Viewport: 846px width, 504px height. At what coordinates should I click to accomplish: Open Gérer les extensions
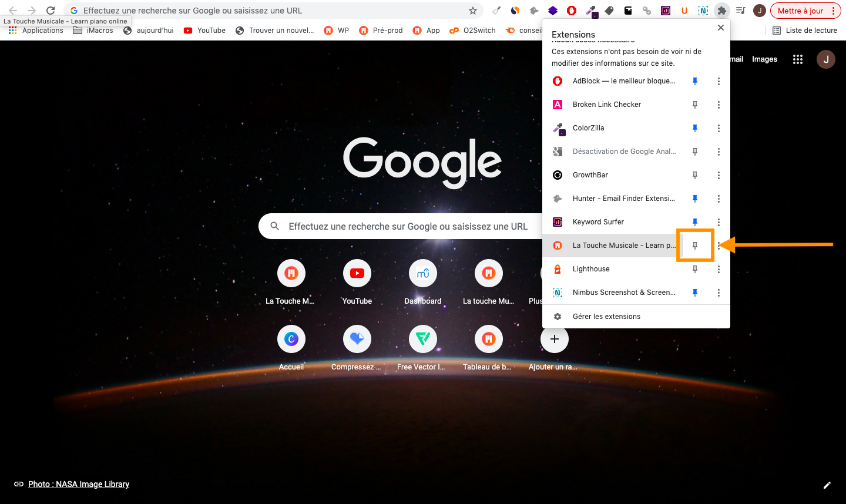coord(636,317)
